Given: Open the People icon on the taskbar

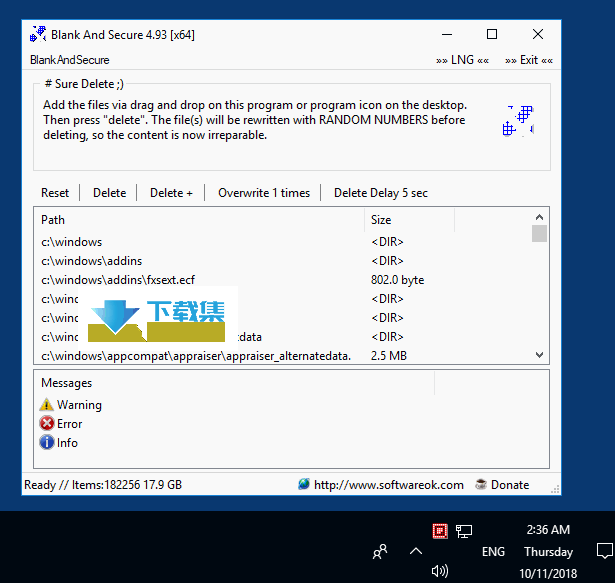Looking at the screenshot, I should (x=380, y=552).
